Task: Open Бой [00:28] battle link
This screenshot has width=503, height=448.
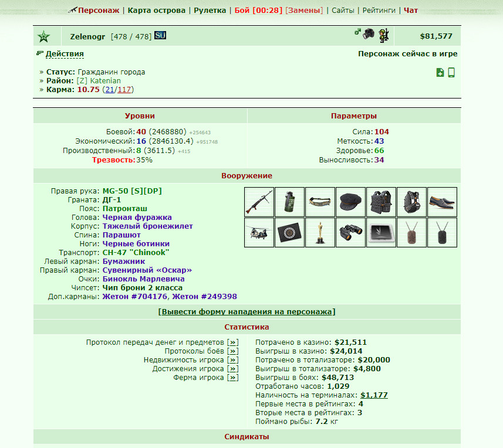Action: 258,10
